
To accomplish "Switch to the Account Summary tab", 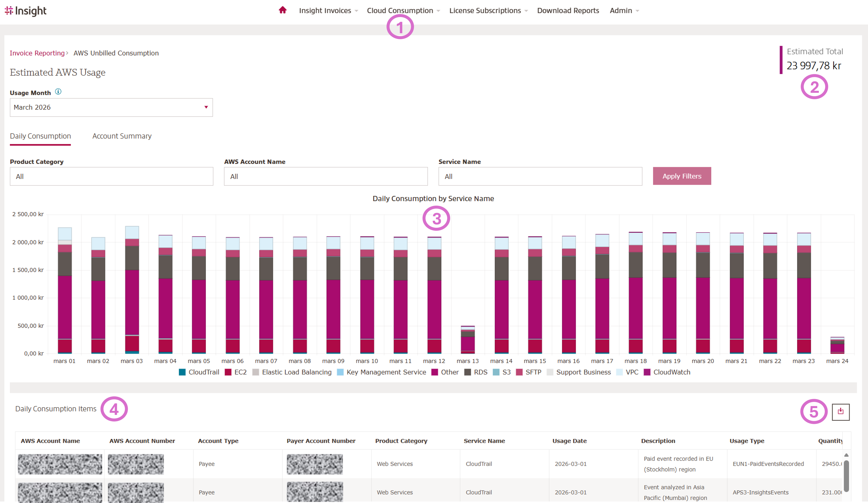I will pos(122,136).
